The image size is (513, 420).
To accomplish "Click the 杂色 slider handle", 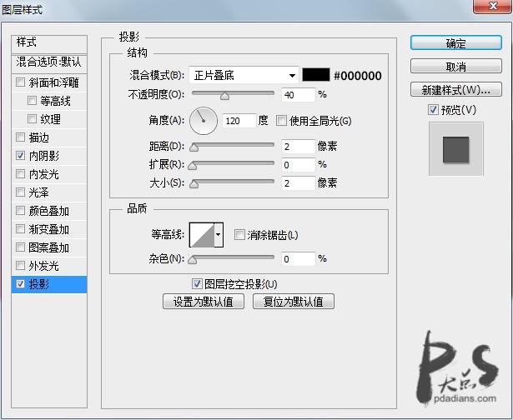I will click(x=193, y=259).
